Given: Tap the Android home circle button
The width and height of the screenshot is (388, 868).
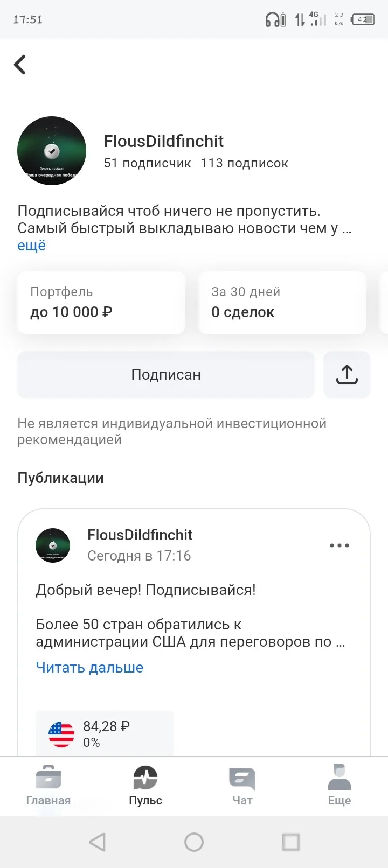Looking at the screenshot, I should click(194, 842).
